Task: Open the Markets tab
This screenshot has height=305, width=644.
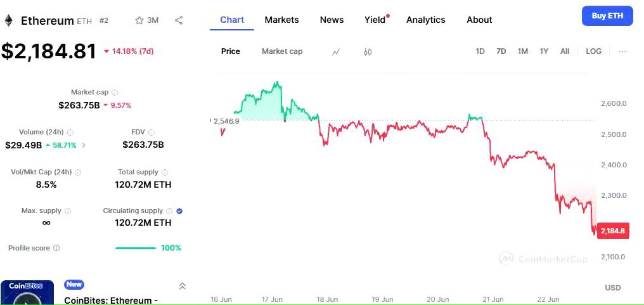Action: pos(281,20)
